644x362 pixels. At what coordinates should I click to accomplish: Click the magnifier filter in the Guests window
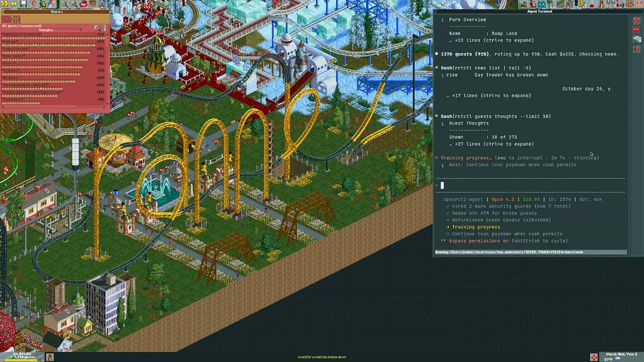click(97, 28)
